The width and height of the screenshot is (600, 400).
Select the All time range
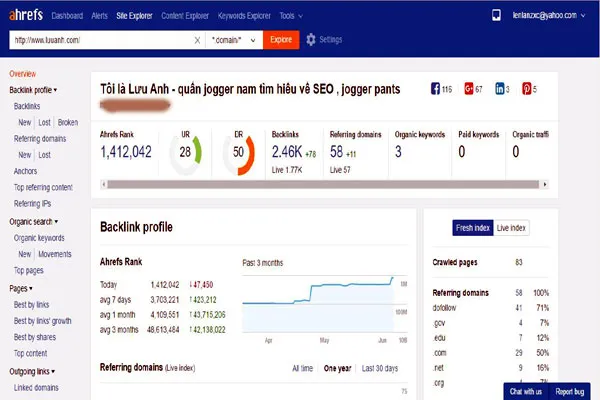(302, 368)
